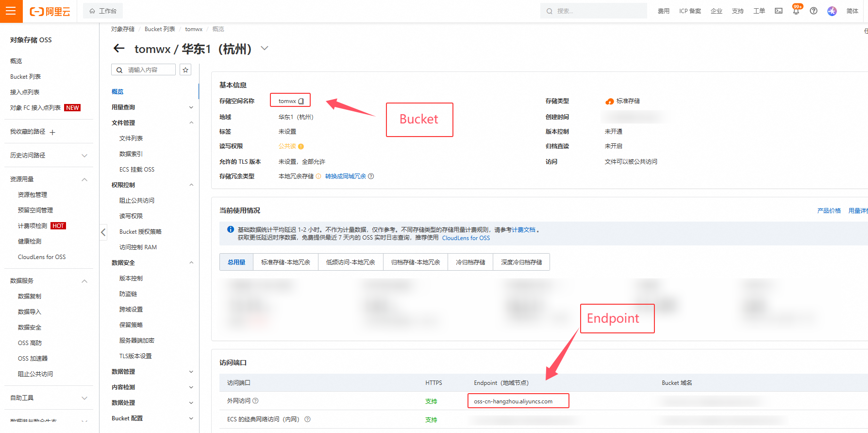Click the favorite star icon
The image size is (868, 433).
pyautogui.click(x=185, y=70)
